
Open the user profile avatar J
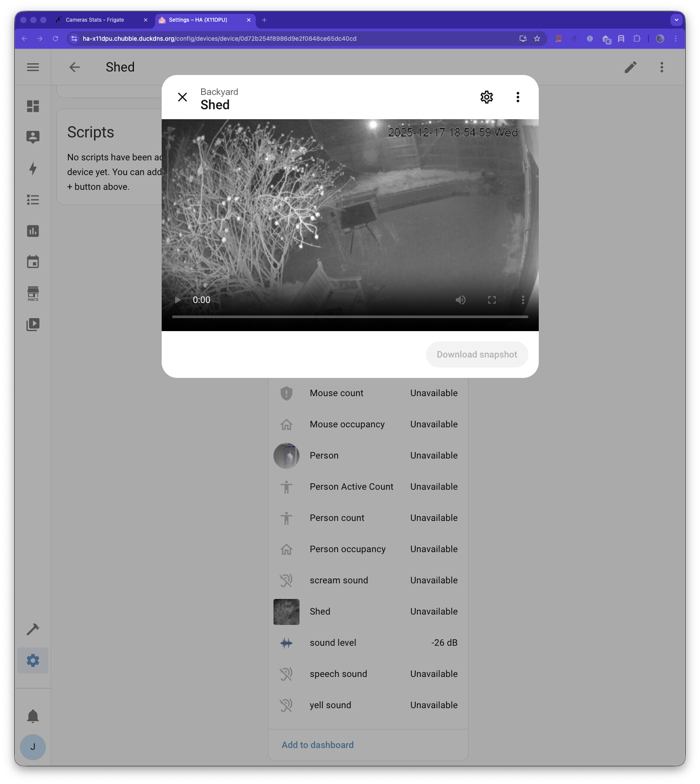(x=33, y=747)
